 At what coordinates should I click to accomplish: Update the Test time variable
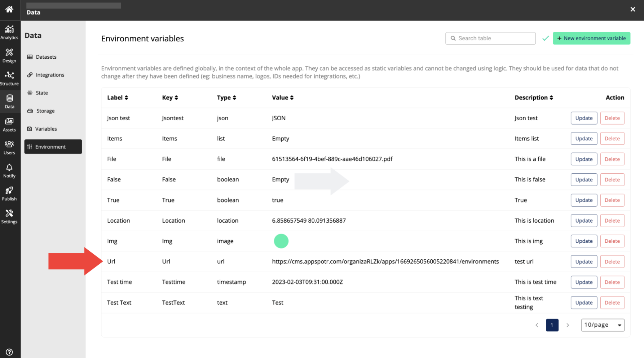pyautogui.click(x=584, y=282)
